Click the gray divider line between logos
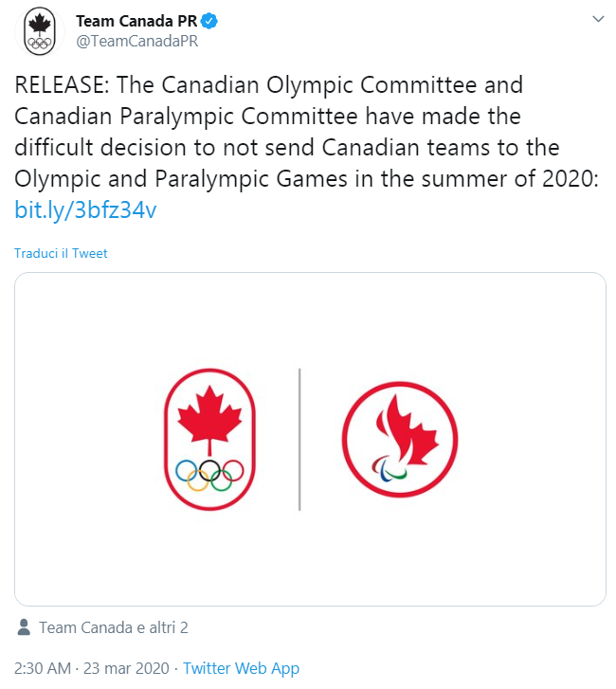The height and width of the screenshot is (689, 616). pos(299,439)
